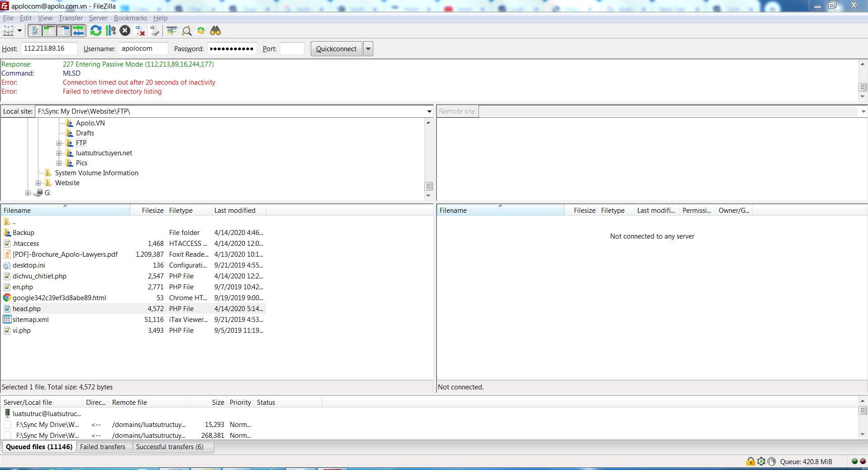Switch to the Queued files tab
The image size is (868, 470).
pos(39,447)
